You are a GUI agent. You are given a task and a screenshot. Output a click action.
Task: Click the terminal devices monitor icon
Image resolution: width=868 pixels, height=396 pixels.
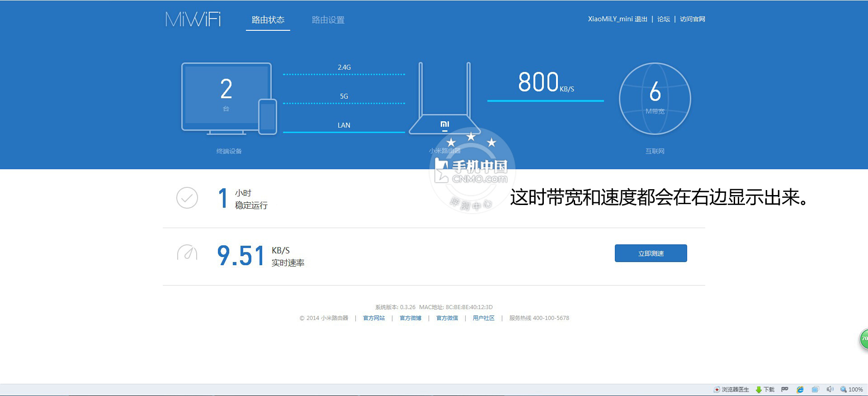click(226, 98)
